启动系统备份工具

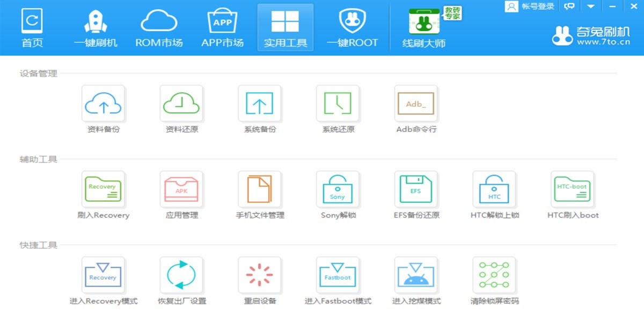[x=260, y=103]
